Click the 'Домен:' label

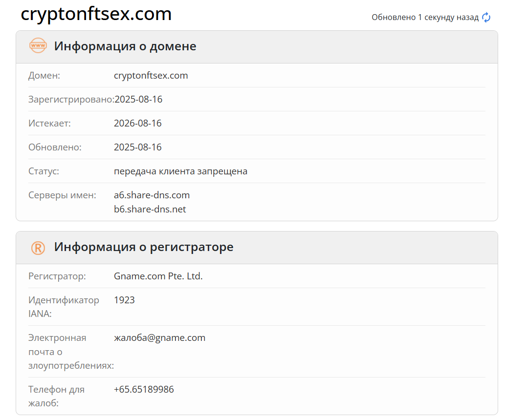click(x=44, y=75)
